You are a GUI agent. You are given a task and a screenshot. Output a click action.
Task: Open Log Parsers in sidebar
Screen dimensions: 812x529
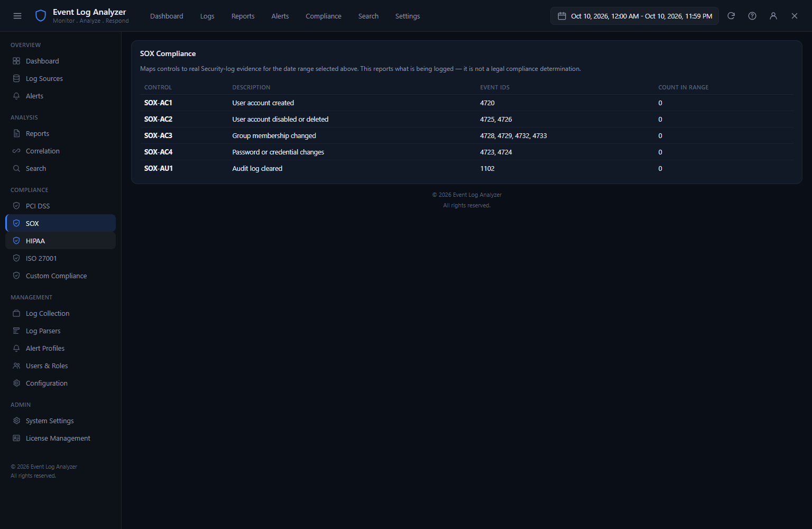point(60,331)
